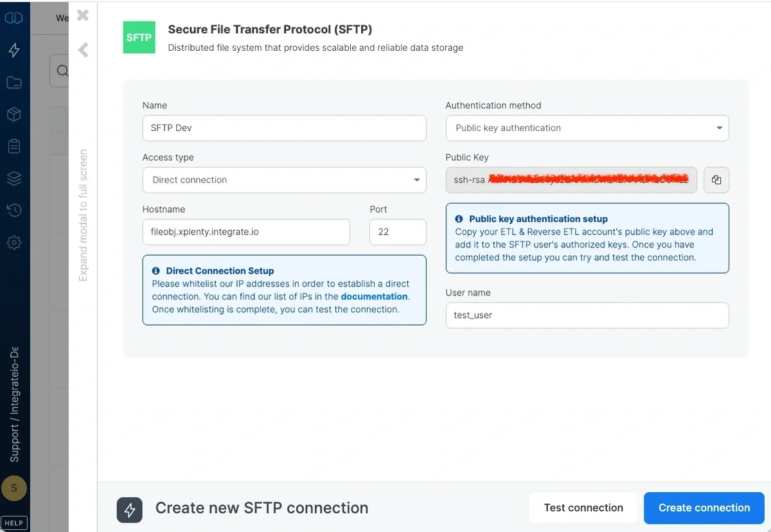Select the clipboard icon in the sidebar
The height and width of the screenshot is (532, 771).
[14, 146]
